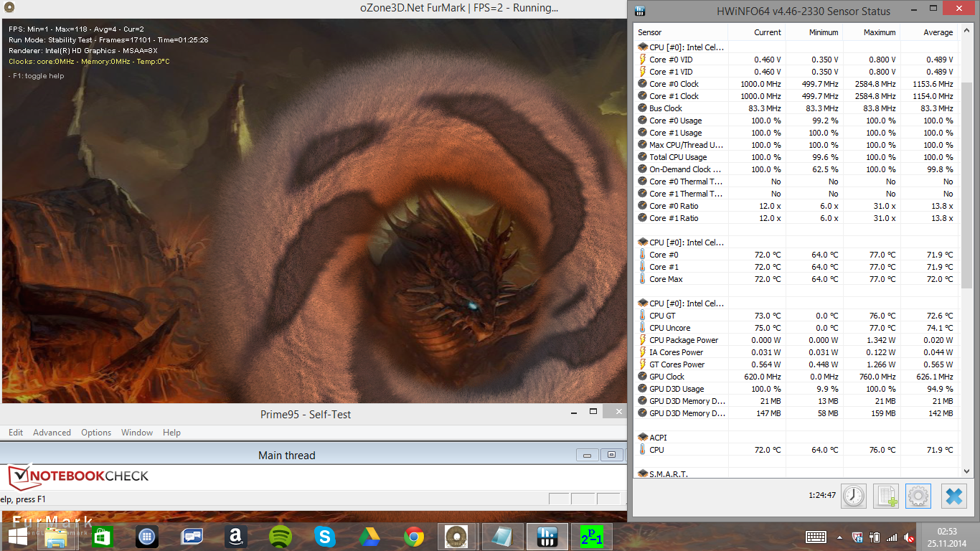
Task: Open Google Chrome from the taskbar
Action: pos(413,537)
